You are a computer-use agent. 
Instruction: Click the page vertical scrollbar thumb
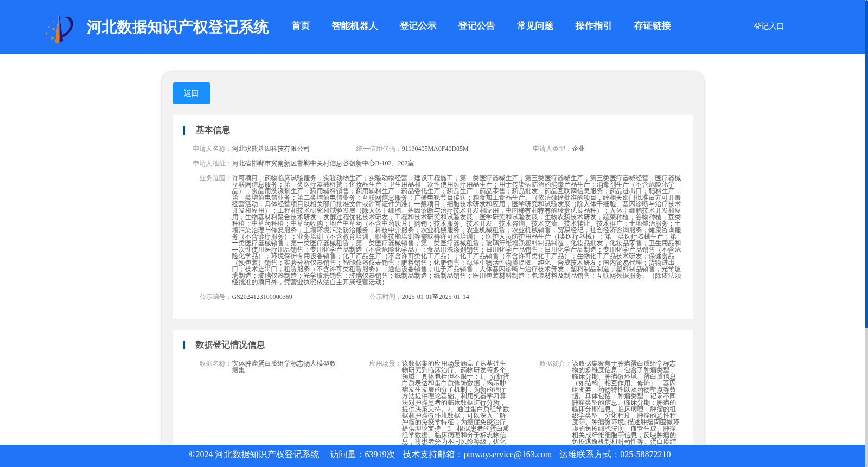coord(866,164)
